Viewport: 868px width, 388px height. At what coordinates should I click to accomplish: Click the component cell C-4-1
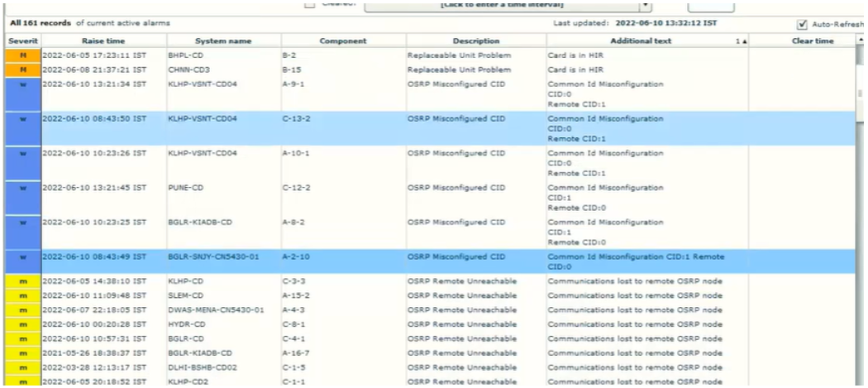click(x=343, y=338)
